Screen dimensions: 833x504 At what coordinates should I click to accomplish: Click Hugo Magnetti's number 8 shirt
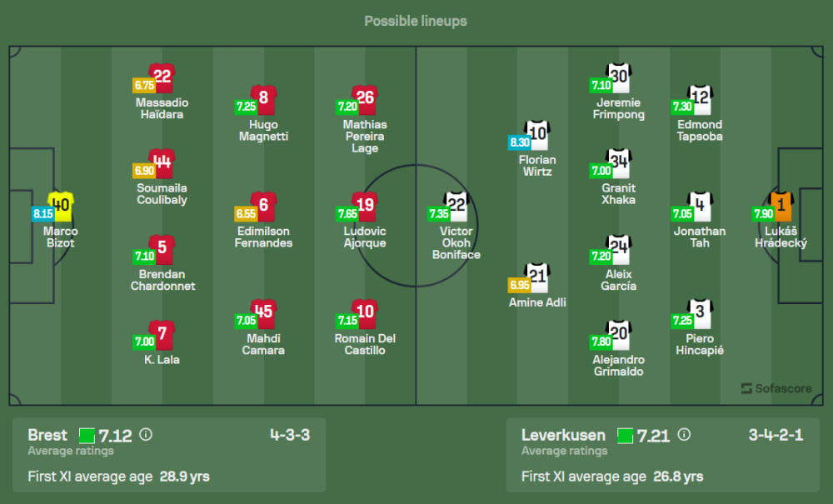click(x=263, y=98)
